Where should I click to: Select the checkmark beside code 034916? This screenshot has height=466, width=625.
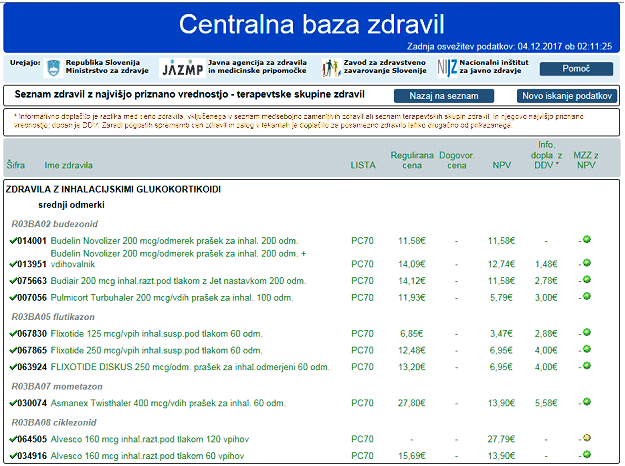click(13, 456)
